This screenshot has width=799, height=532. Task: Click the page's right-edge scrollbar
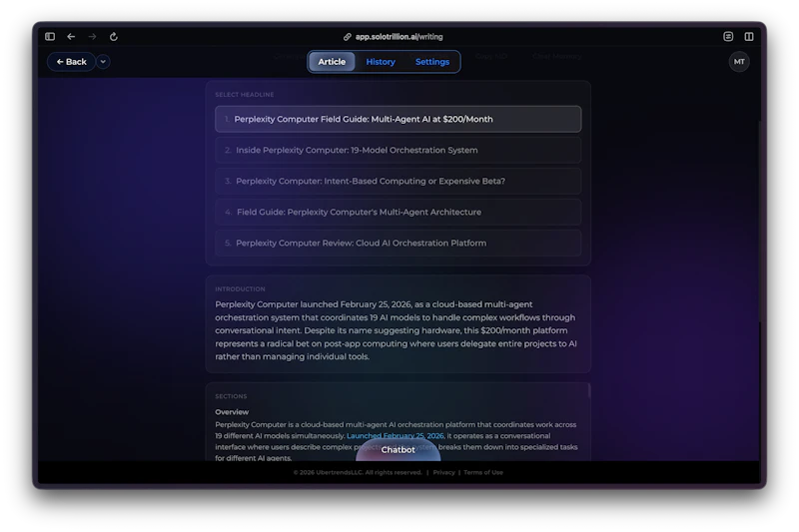759,222
